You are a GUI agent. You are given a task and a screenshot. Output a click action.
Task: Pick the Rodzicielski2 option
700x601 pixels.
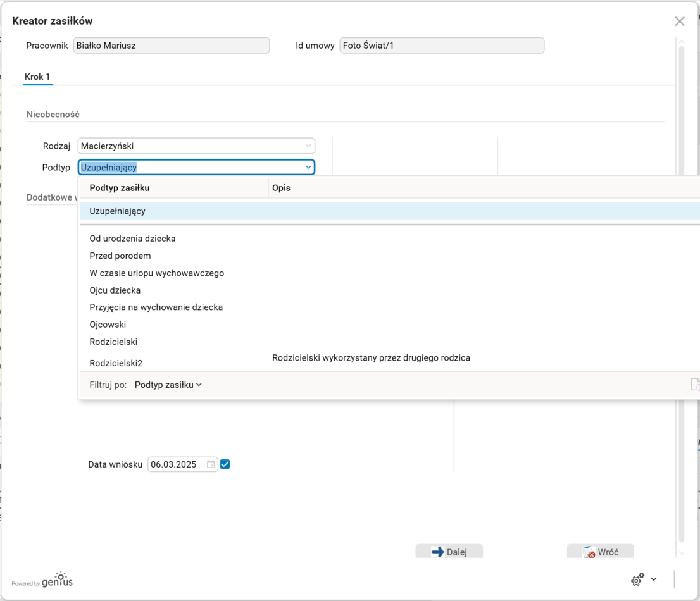click(x=116, y=363)
